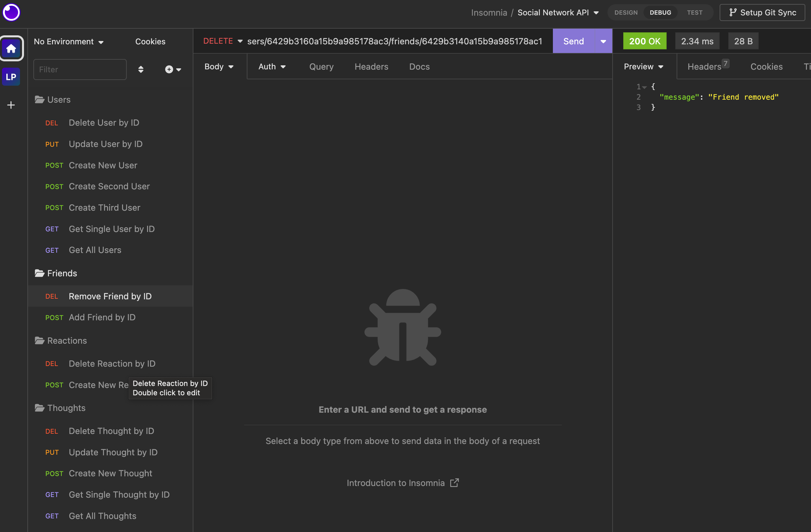Click the sort requests icon beside the filter

tap(140, 69)
